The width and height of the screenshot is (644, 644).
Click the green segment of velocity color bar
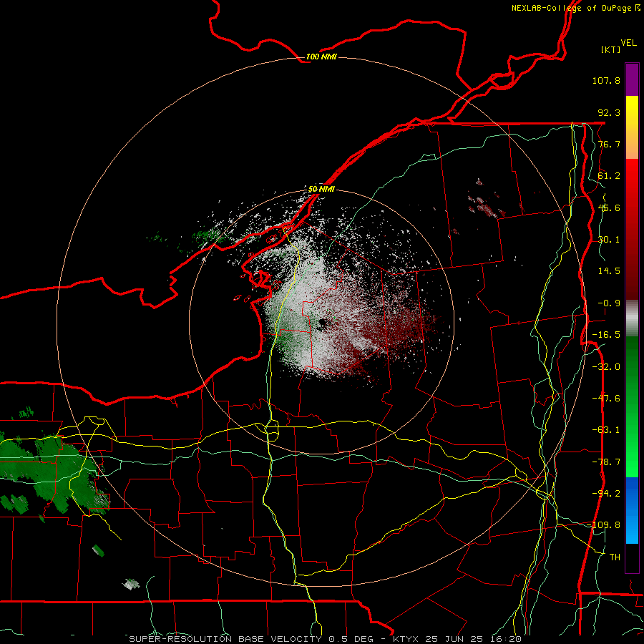click(x=632, y=406)
